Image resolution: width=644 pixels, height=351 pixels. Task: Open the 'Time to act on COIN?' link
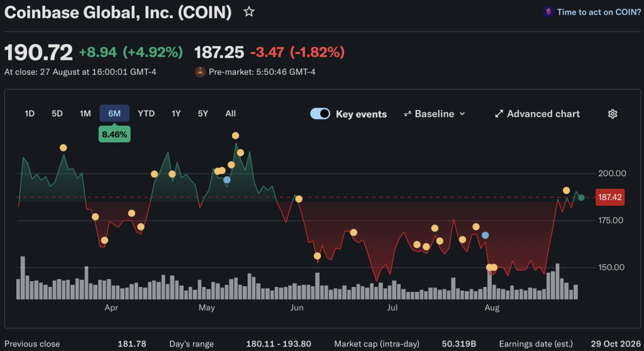click(599, 12)
